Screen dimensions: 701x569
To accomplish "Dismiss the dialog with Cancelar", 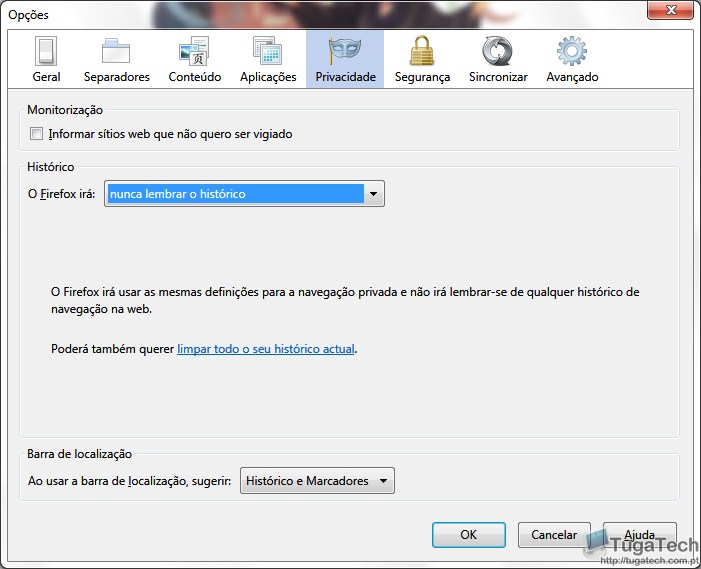I will (x=554, y=535).
